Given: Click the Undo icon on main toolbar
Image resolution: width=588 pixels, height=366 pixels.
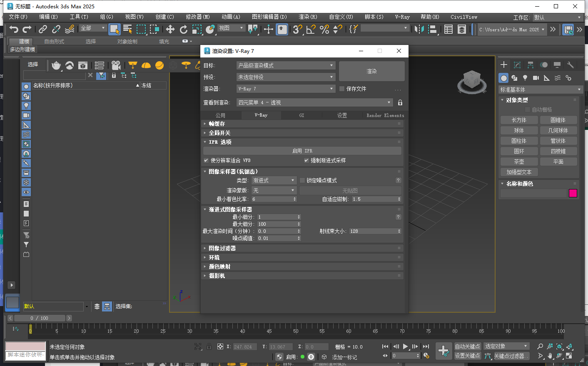Looking at the screenshot, I should click(15, 29).
